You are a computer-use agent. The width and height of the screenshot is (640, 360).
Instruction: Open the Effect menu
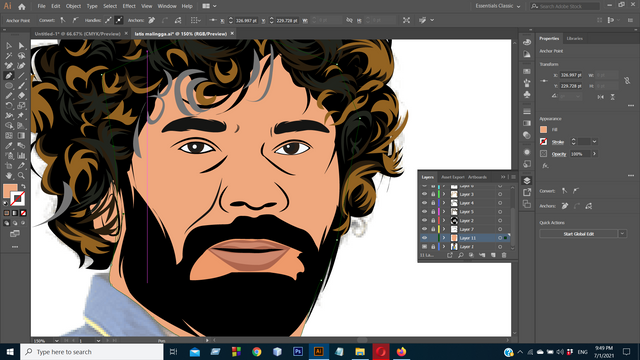129,6
